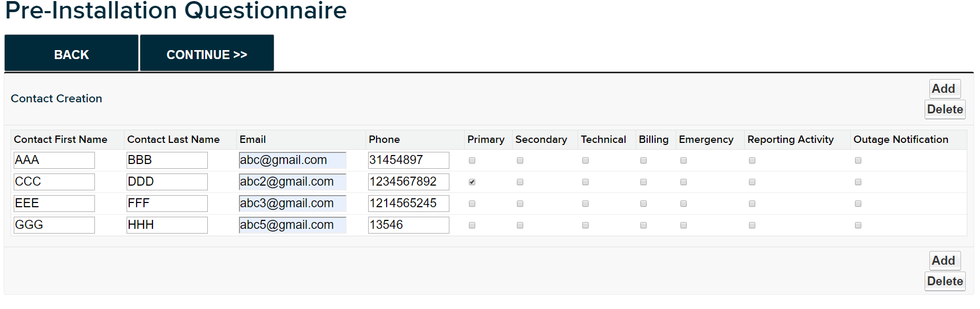Click the phone field showing 31454897

[x=409, y=160]
